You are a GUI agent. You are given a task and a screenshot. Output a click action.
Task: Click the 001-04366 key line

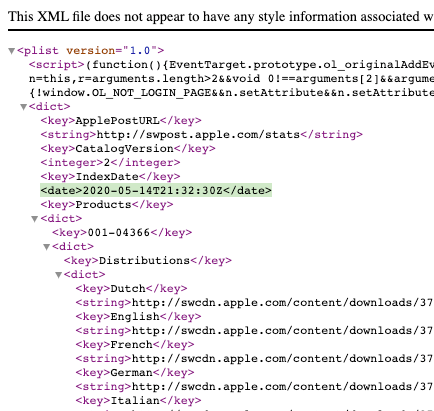click(x=122, y=232)
